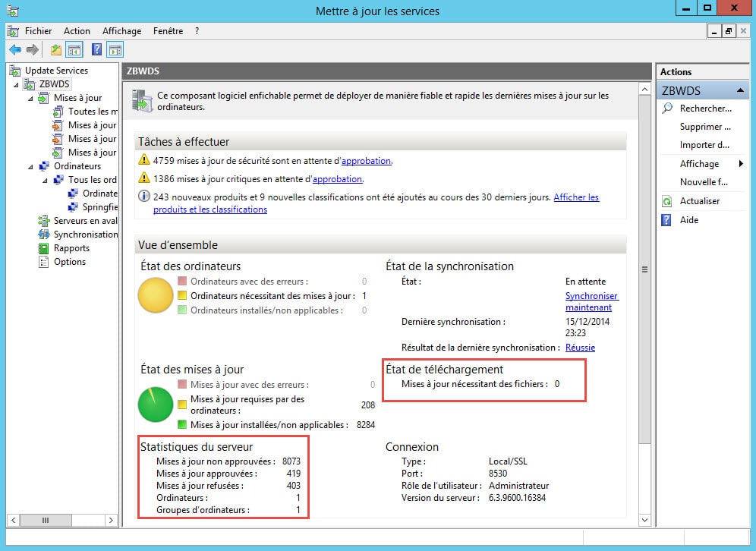
Task: Collapse the Ordinateurs tree node
Action: 31,166
